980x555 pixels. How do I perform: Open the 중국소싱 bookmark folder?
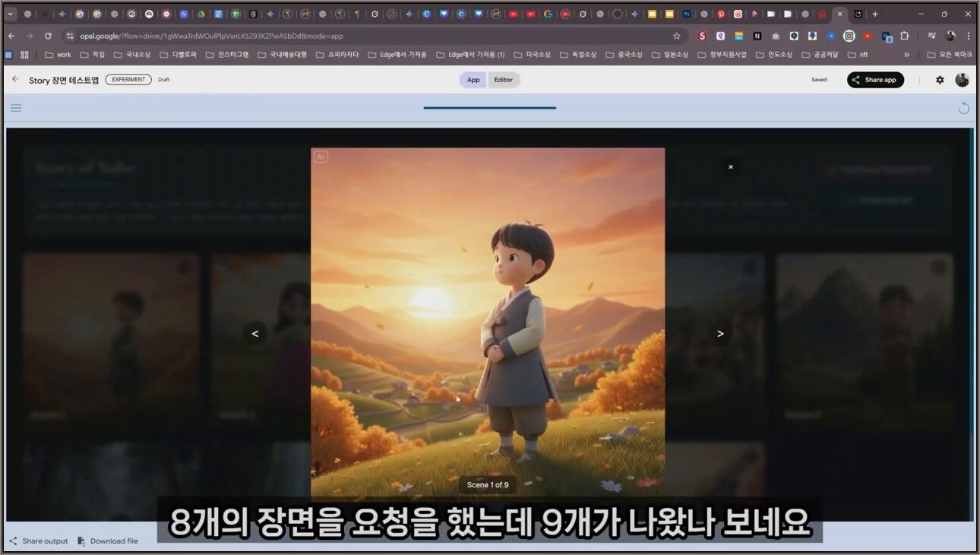point(623,55)
